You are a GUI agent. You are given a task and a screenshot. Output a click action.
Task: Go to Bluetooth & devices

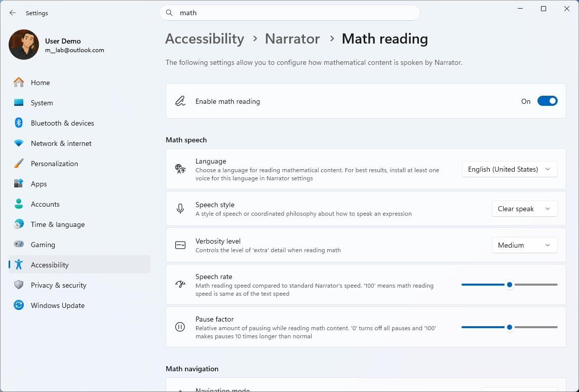pos(80,123)
